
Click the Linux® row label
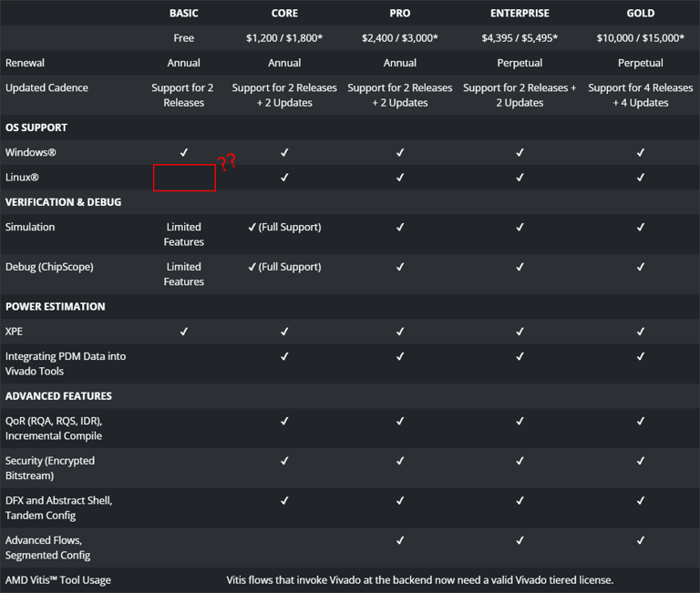[22, 178]
